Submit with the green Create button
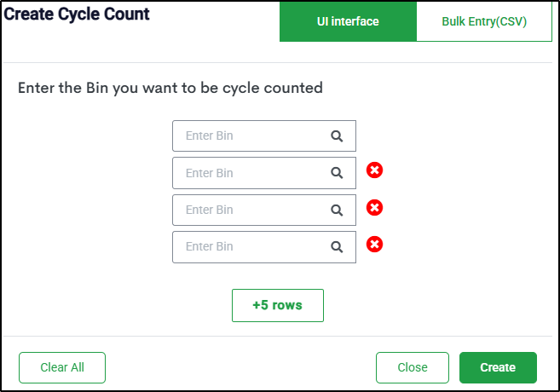Screen dimensions: 560x392 pyautogui.click(x=498, y=367)
